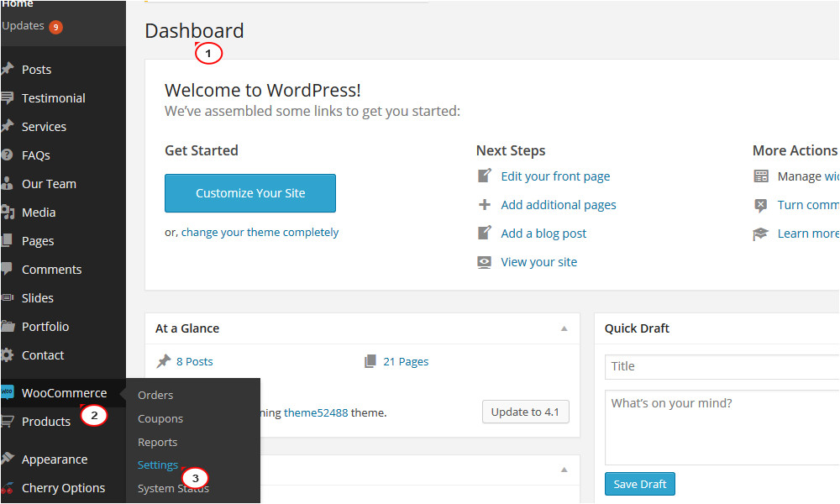Open Reports from WooCommerce submenu

(x=158, y=442)
